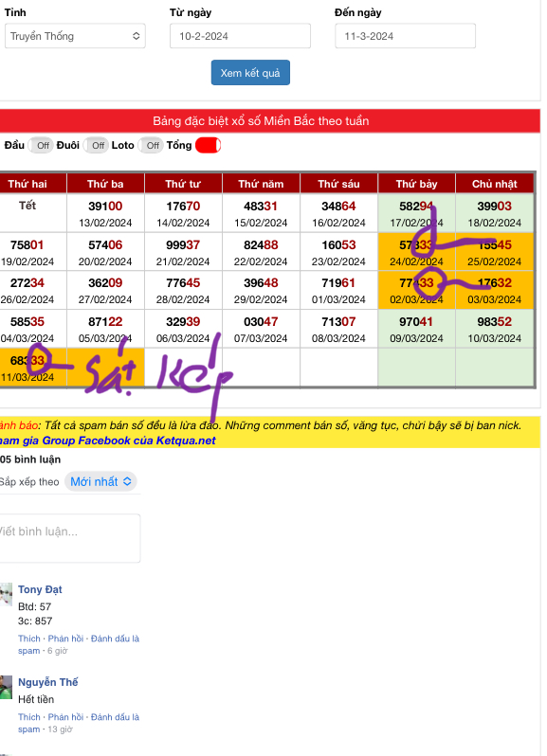Screen dimensions: 547x756
Task: Enable the Loto switch
Action: (150, 145)
